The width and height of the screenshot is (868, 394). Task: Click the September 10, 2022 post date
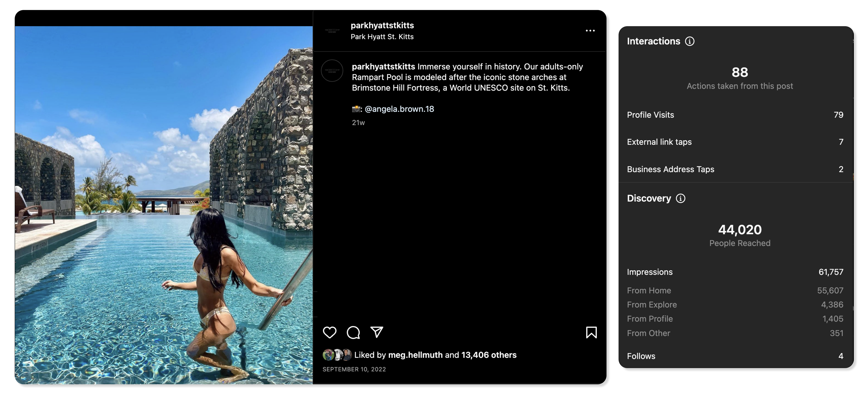coord(354,369)
